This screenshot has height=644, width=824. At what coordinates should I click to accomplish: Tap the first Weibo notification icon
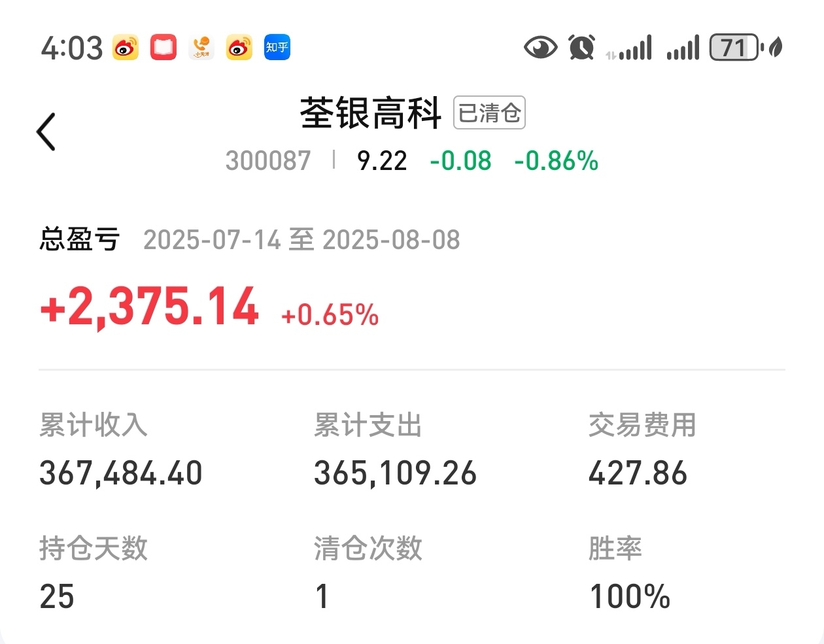[x=126, y=48]
